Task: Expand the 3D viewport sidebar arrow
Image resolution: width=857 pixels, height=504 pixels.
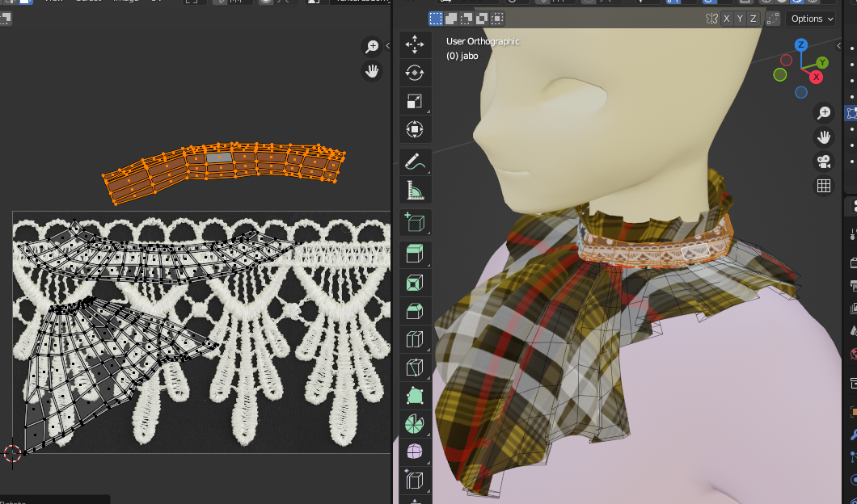Action: 839,46
